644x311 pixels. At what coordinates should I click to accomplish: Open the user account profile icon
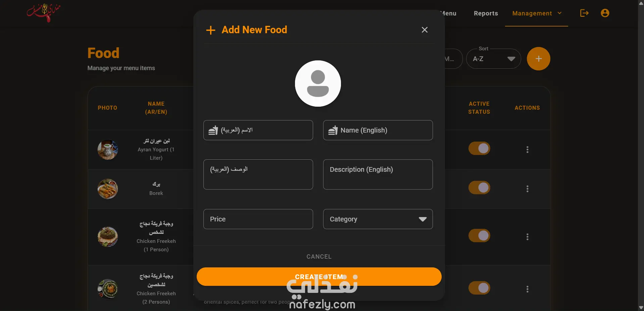(605, 13)
